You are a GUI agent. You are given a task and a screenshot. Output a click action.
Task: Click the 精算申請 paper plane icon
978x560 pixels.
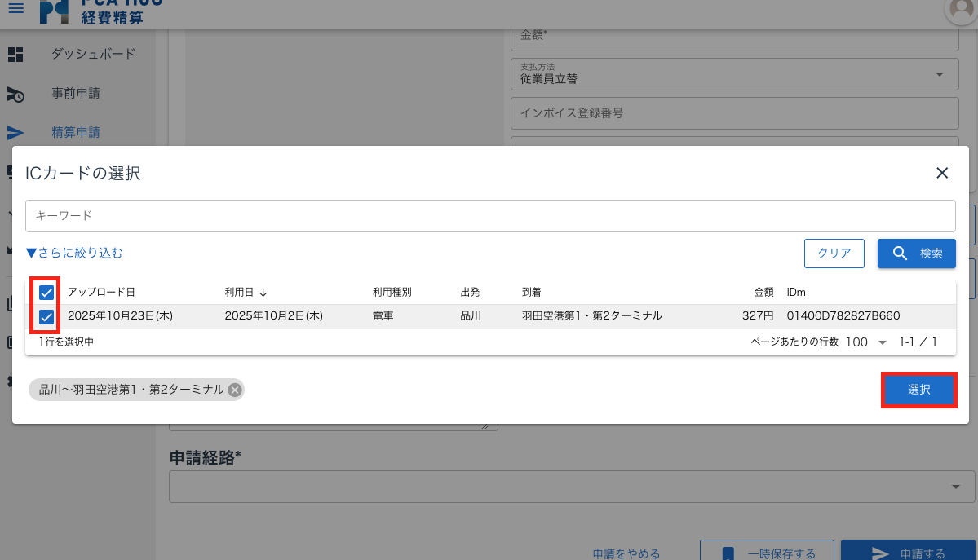point(15,133)
